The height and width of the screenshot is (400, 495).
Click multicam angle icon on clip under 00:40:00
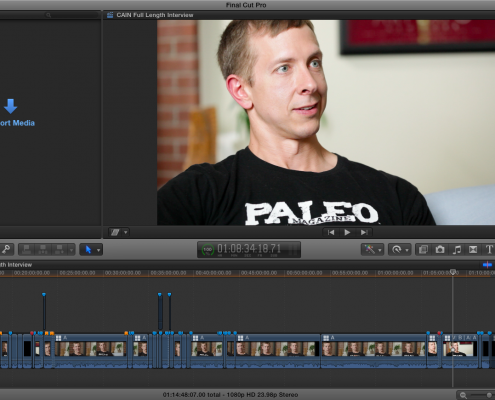pyautogui.click(x=195, y=338)
